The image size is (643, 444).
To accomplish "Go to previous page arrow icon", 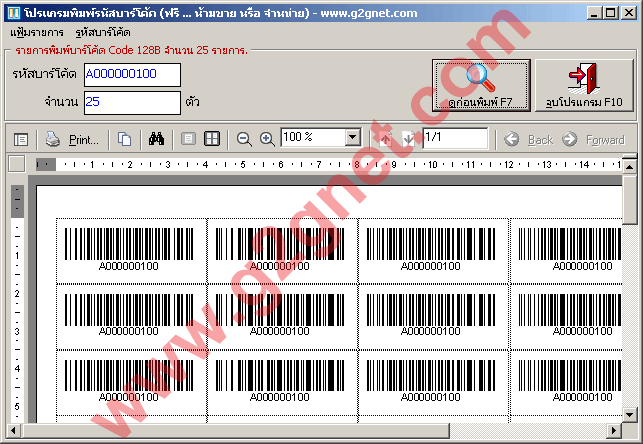I will (385, 139).
